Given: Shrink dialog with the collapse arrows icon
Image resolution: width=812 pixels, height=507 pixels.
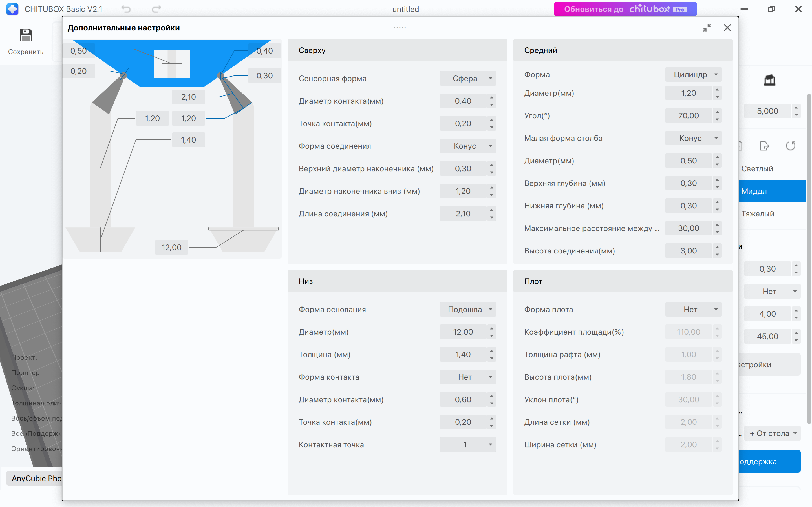Looking at the screenshot, I should pyautogui.click(x=707, y=28).
